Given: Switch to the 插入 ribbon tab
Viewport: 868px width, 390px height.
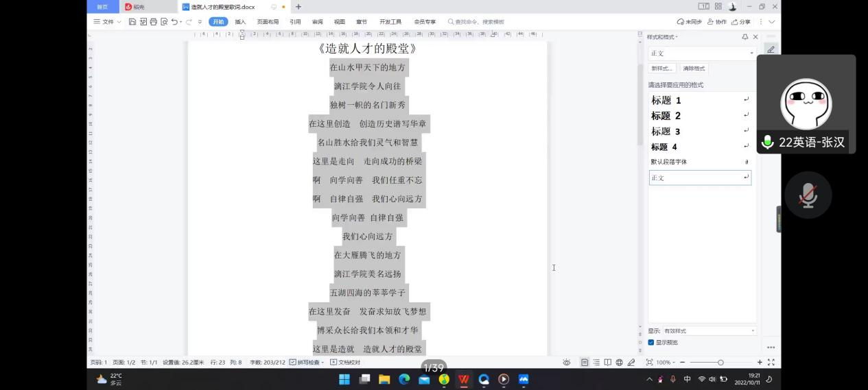Looking at the screenshot, I should (x=240, y=22).
